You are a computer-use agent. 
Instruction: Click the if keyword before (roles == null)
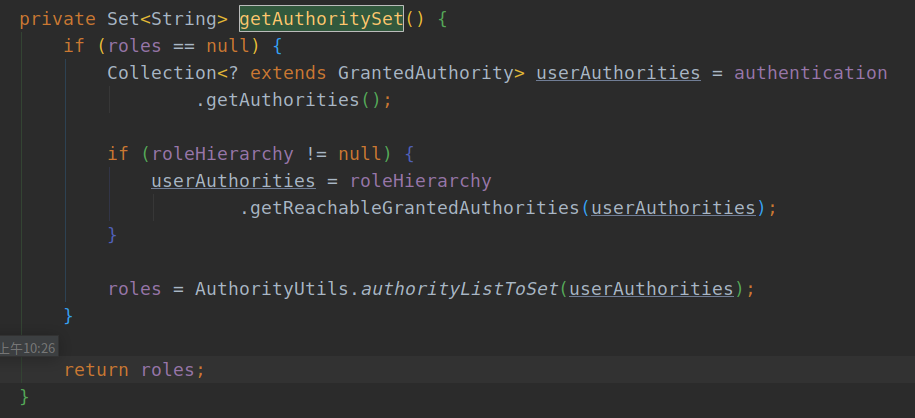(74, 46)
